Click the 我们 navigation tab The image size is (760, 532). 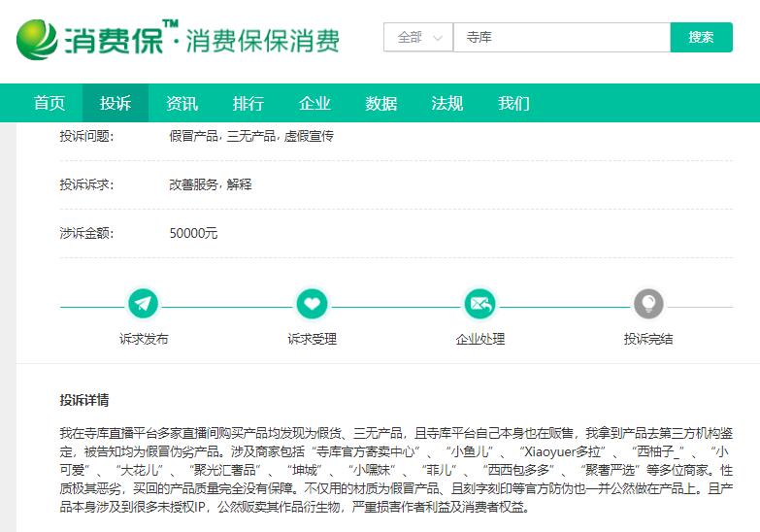pos(513,104)
